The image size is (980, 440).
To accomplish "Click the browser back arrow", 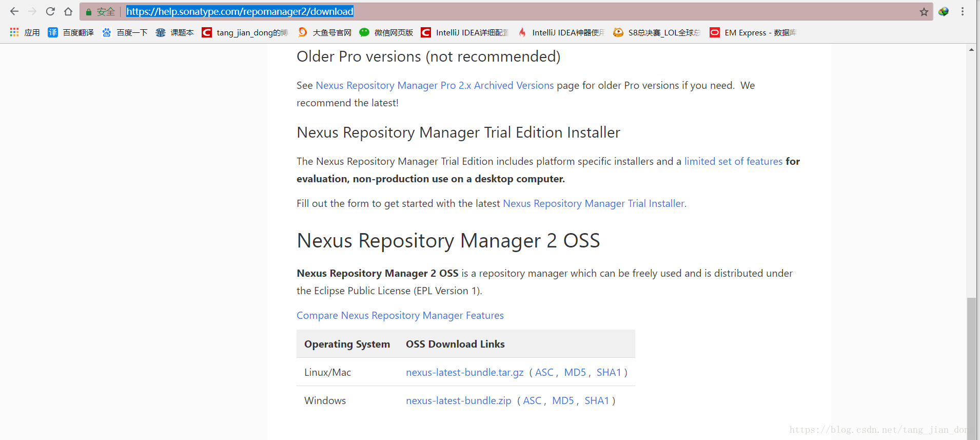I will (14, 11).
